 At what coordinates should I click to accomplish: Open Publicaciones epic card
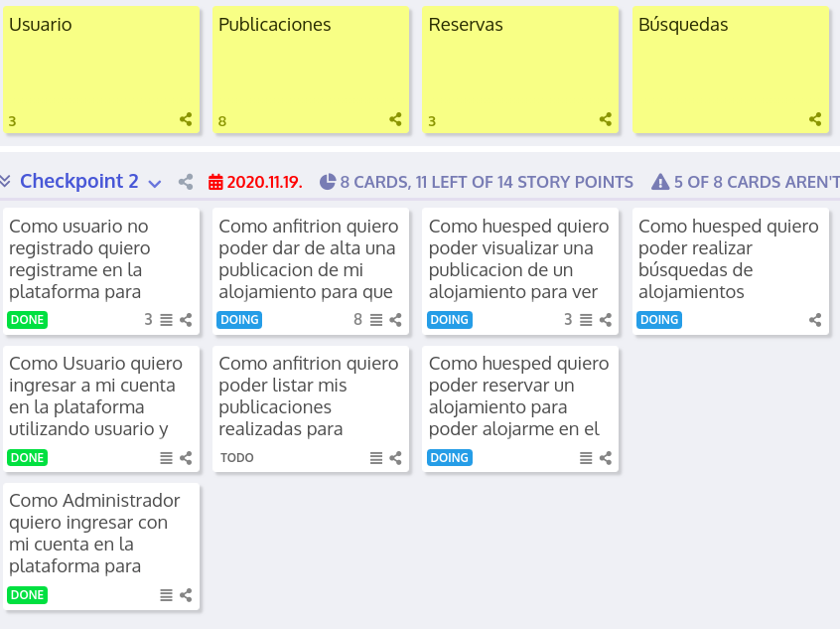point(311,70)
